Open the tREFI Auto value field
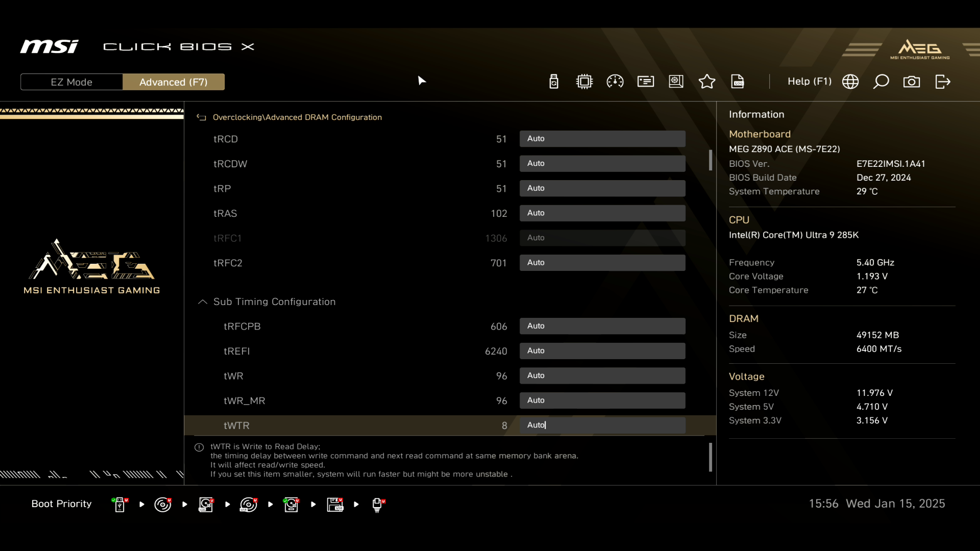Image resolution: width=980 pixels, height=551 pixels. tap(602, 351)
